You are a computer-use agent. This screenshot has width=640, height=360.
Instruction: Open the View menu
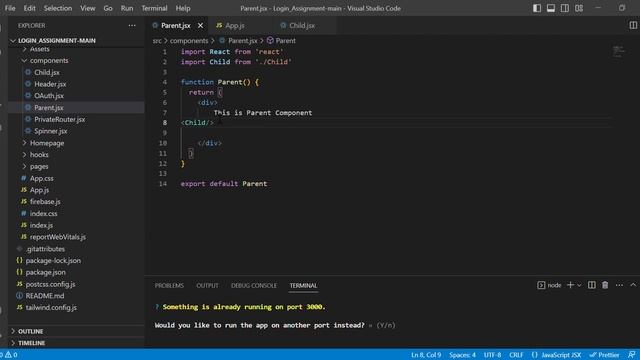point(87,8)
